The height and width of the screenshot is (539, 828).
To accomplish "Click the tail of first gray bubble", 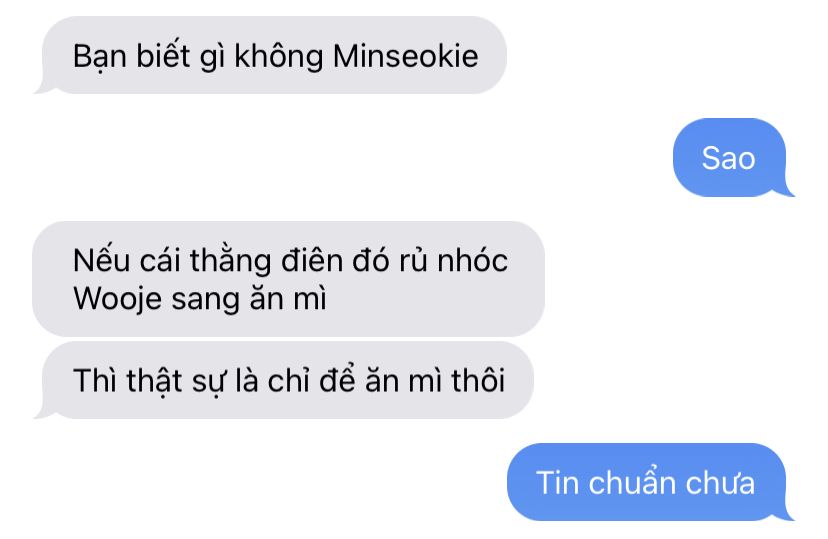I will [x=42, y=87].
